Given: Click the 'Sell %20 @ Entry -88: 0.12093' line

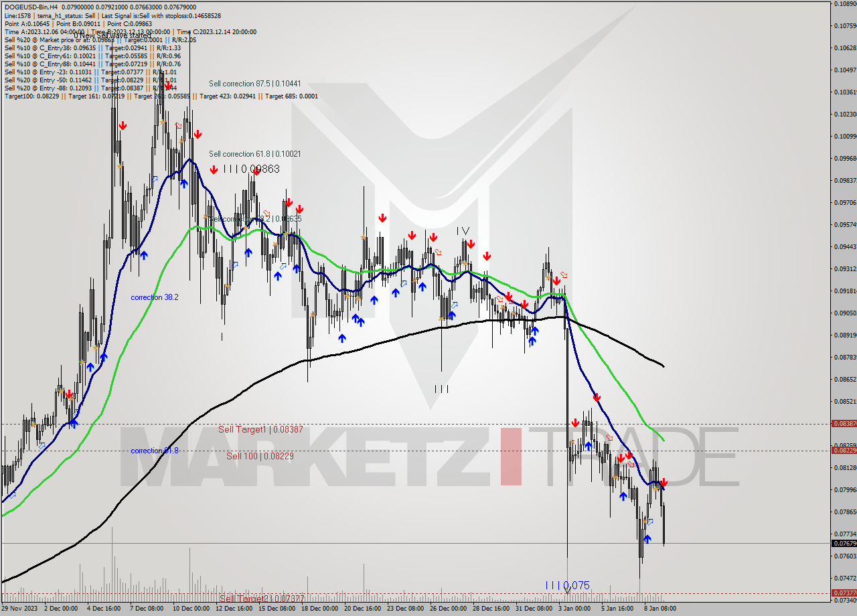Looking at the screenshot, I should click(91, 88).
